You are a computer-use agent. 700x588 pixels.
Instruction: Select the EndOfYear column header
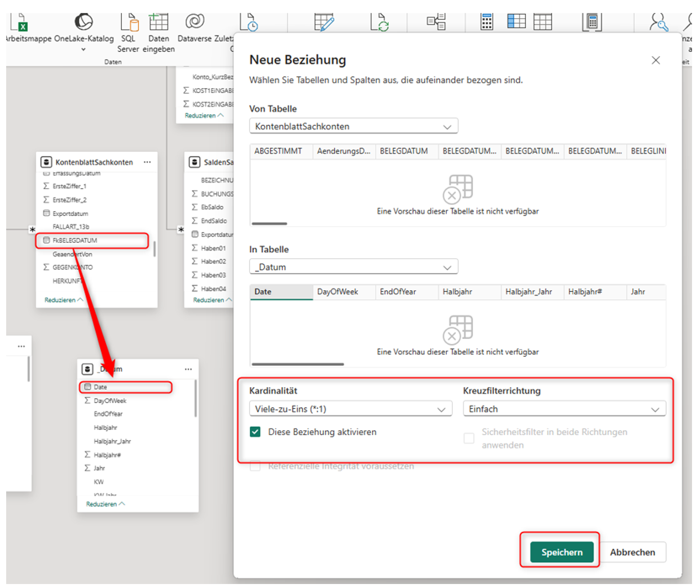pyautogui.click(x=406, y=292)
